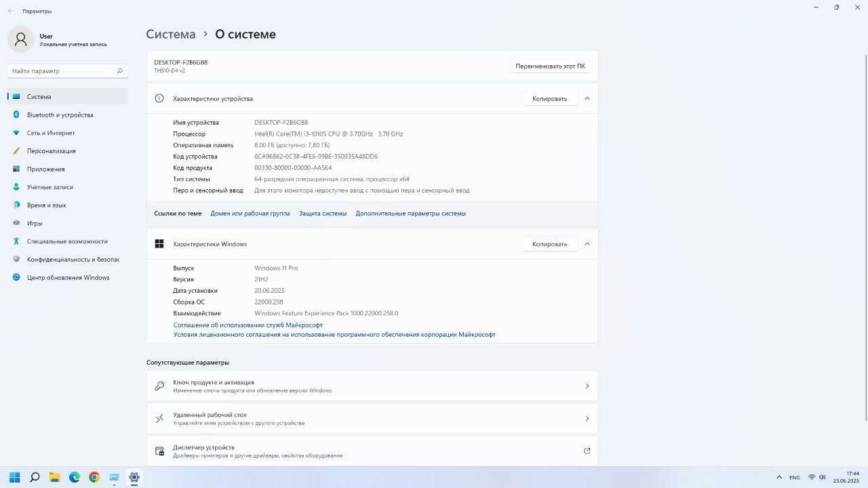Launch Microsoft Edge from taskbar
Viewport: 868px width, 488px height.
tap(75, 477)
